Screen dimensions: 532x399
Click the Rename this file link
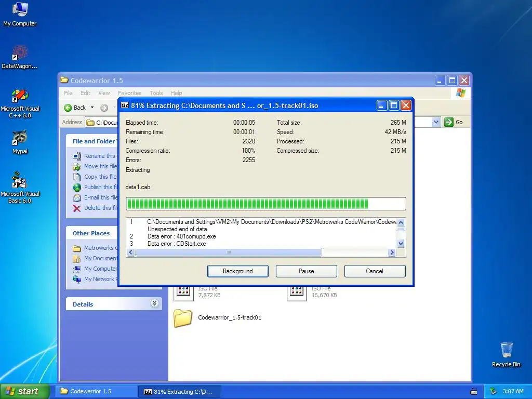100,156
